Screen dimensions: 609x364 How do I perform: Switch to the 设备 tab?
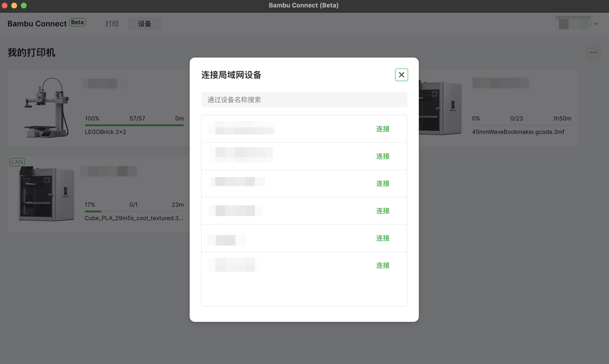click(145, 24)
